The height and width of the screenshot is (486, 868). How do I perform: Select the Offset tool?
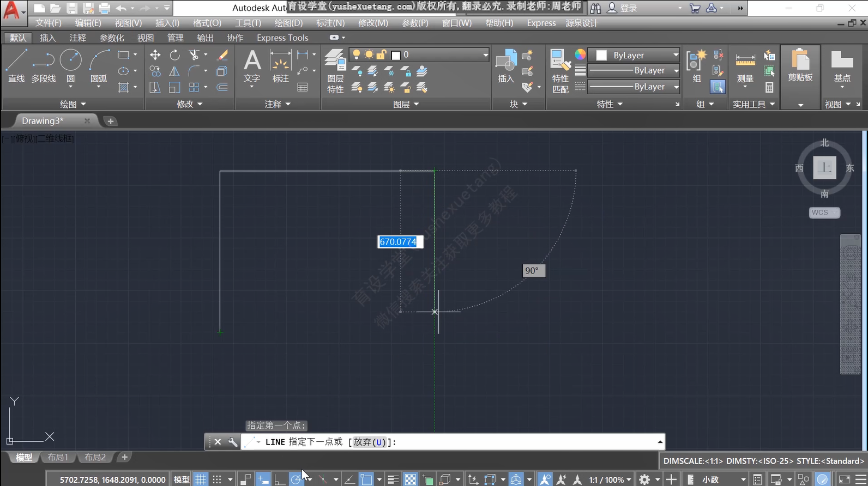point(222,87)
